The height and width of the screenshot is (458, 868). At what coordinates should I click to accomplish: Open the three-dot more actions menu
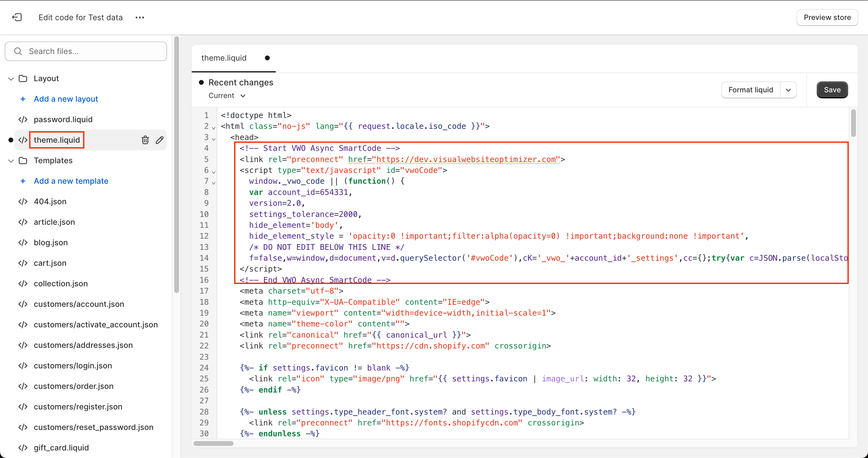coord(140,17)
